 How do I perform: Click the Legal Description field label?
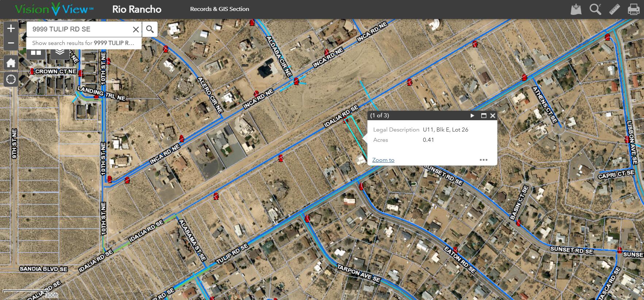pyautogui.click(x=396, y=130)
